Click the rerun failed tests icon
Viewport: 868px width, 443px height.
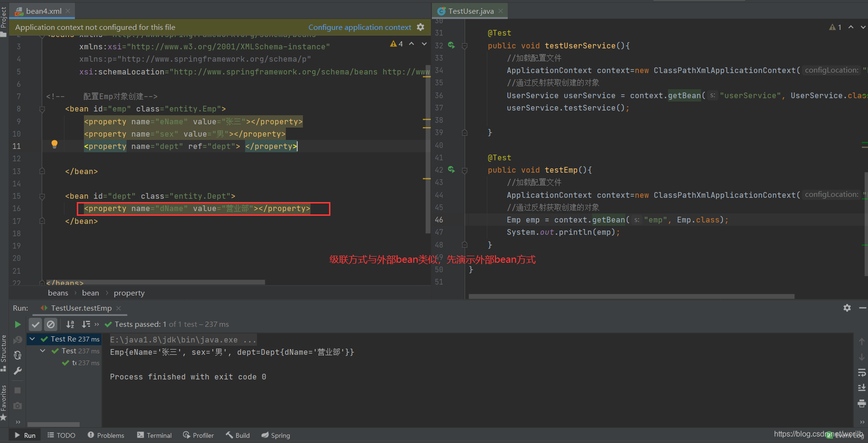pos(18,340)
